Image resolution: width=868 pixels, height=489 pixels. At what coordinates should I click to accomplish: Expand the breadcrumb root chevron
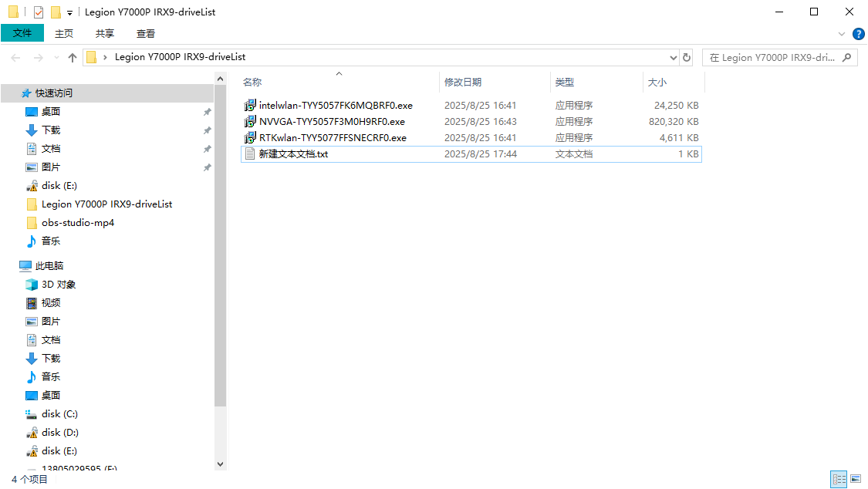pyautogui.click(x=105, y=58)
